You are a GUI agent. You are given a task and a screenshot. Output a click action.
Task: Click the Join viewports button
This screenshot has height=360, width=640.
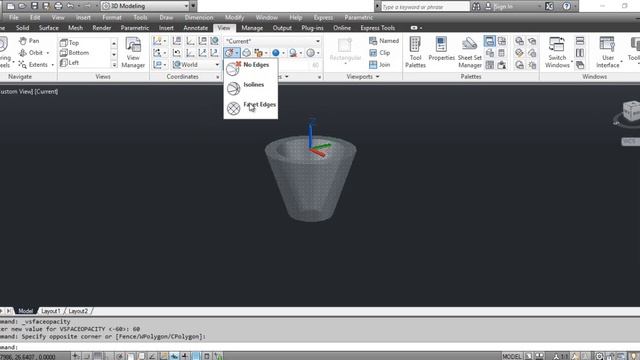pos(380,64)
